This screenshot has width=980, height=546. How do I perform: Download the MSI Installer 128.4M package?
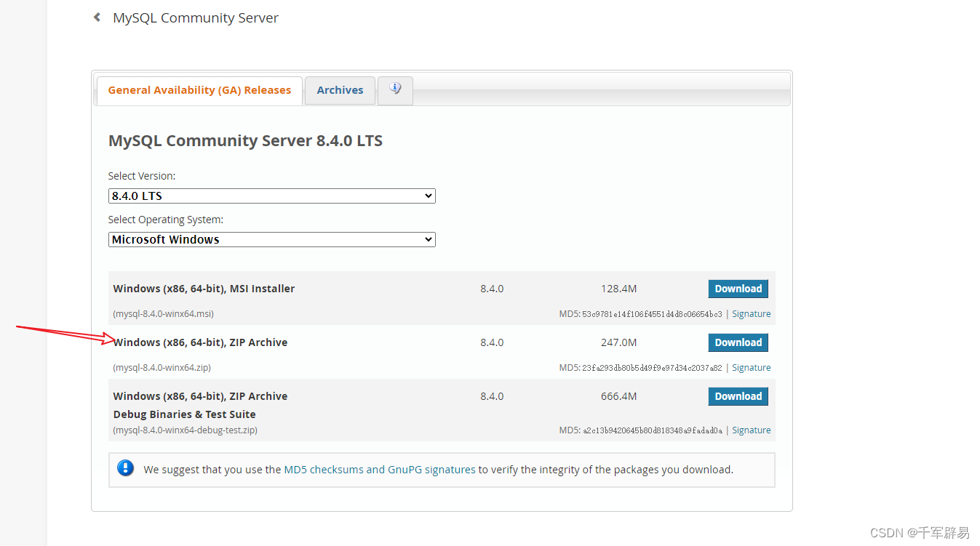point(738,289)
